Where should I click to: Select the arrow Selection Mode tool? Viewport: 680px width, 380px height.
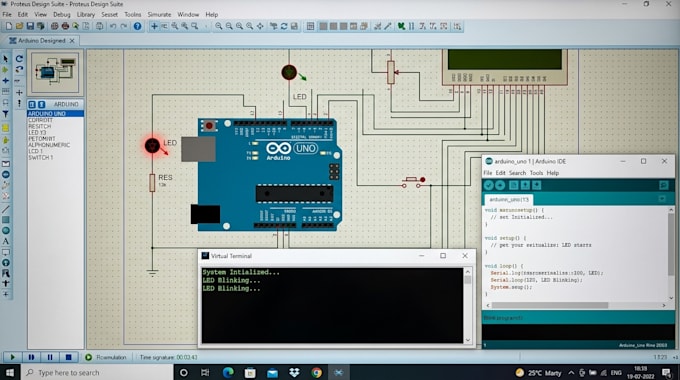[6, 59]
